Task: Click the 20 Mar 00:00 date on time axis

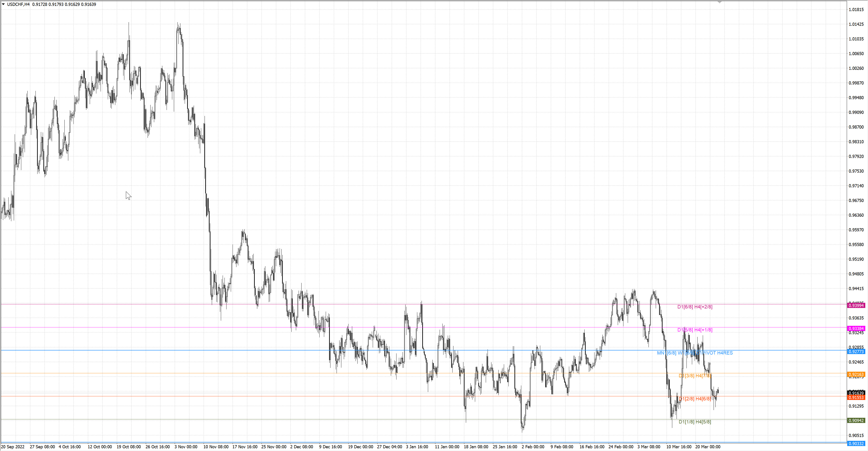Action: coord(708,447)
